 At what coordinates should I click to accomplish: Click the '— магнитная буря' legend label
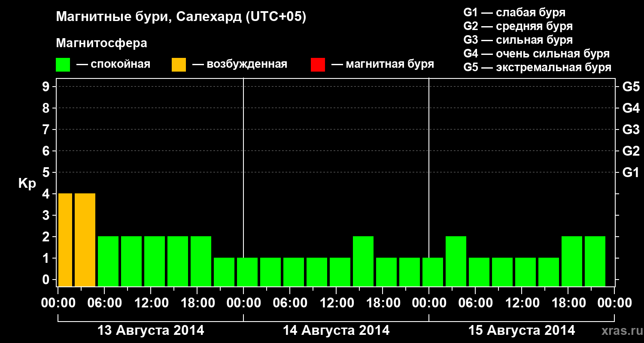[x=383, y=64]
